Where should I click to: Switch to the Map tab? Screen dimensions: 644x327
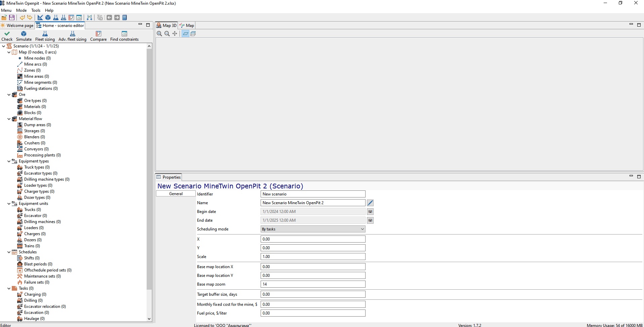tap(187, 26)
